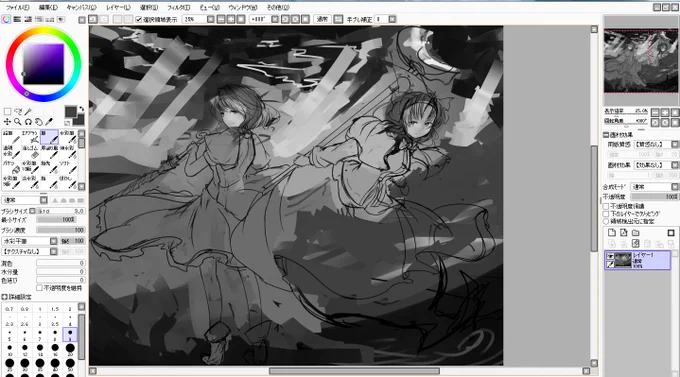Screen dimensions: 680x377
Task: Open the その他 menu
Action: (278, 7)
